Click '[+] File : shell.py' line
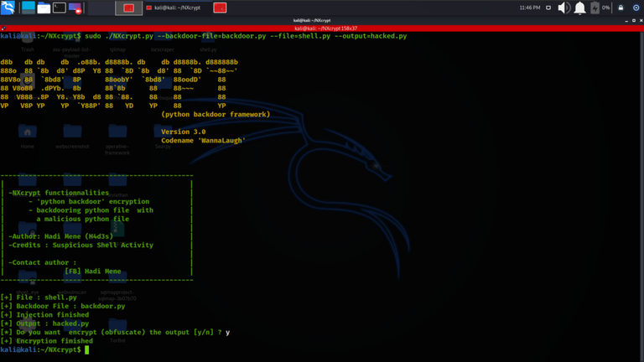Image resolution: width=644 pixels, height=362 pixels. click(39, 297)
